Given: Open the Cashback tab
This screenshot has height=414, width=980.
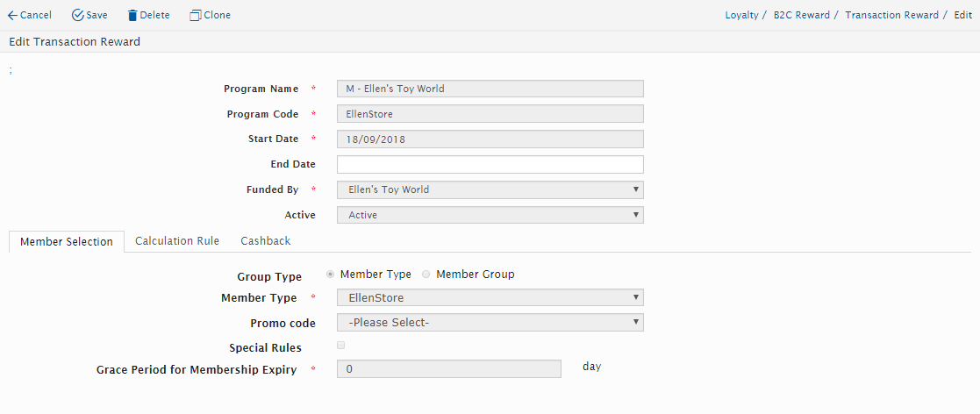Looking at the screenshot, I should pos(265,241).
